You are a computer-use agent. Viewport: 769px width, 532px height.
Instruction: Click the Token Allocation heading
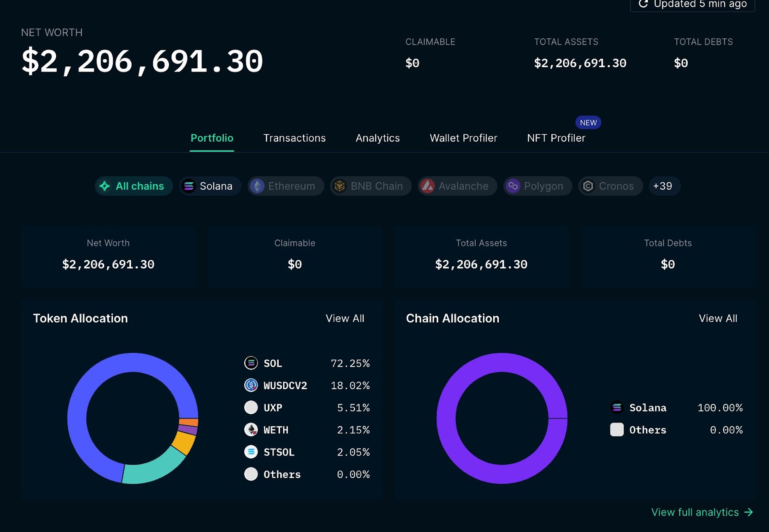coord(80,318)
